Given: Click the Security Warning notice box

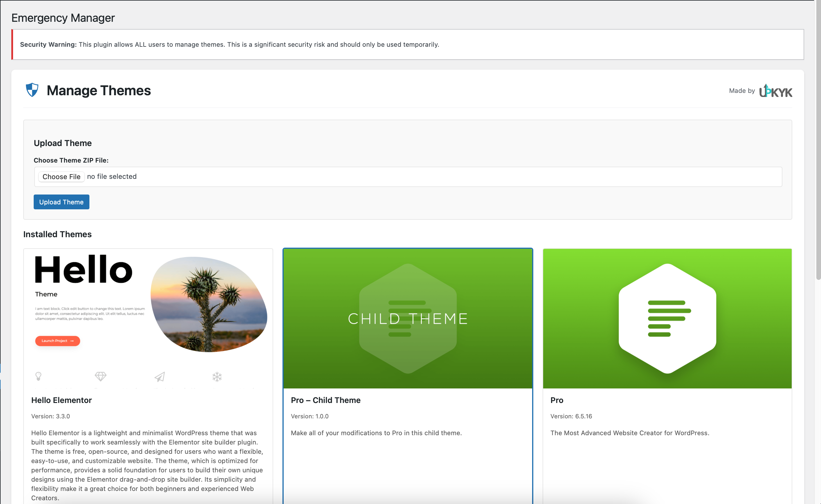Looking at the screenshot, I should click(408, 44).
